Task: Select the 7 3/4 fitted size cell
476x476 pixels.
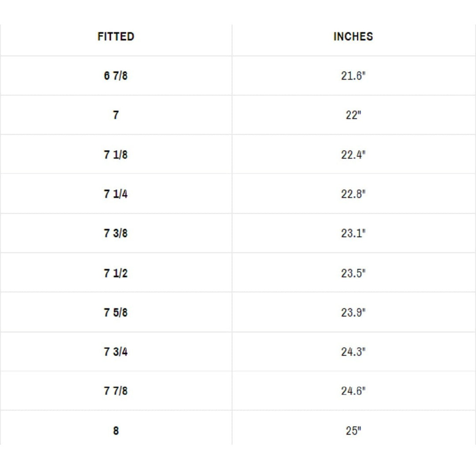Action: (115, 352)
